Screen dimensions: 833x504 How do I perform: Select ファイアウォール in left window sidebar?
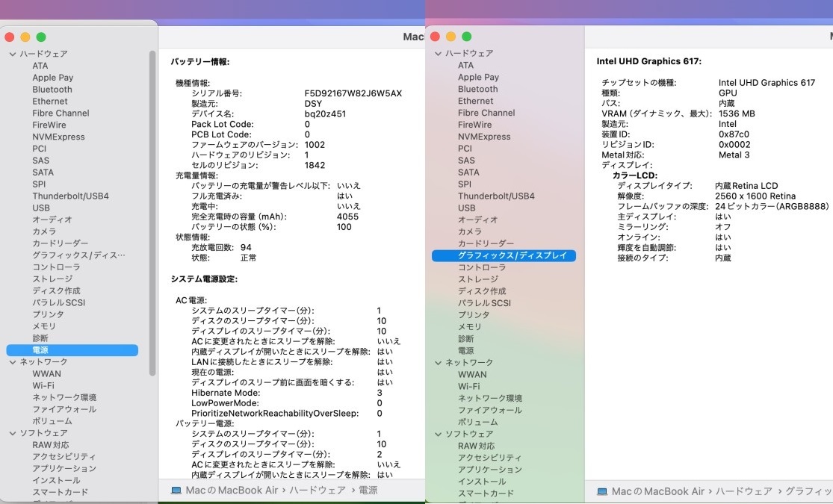[64, 409]
